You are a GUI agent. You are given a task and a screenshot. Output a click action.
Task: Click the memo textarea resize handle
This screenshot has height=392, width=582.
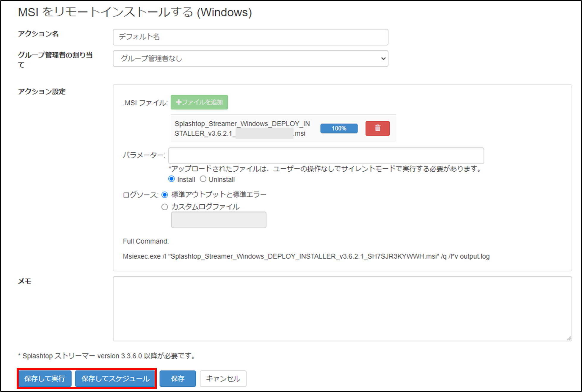tap(569, 338)
